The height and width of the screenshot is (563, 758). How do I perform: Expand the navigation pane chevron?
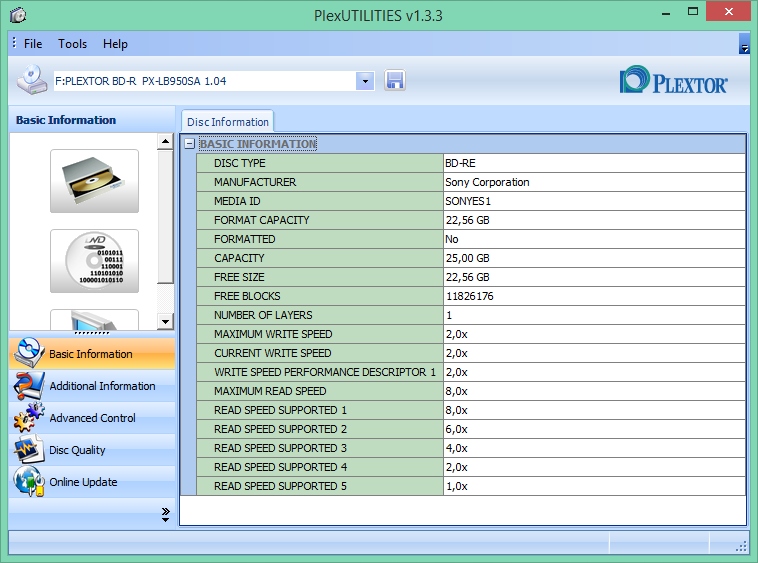point(165,514)
